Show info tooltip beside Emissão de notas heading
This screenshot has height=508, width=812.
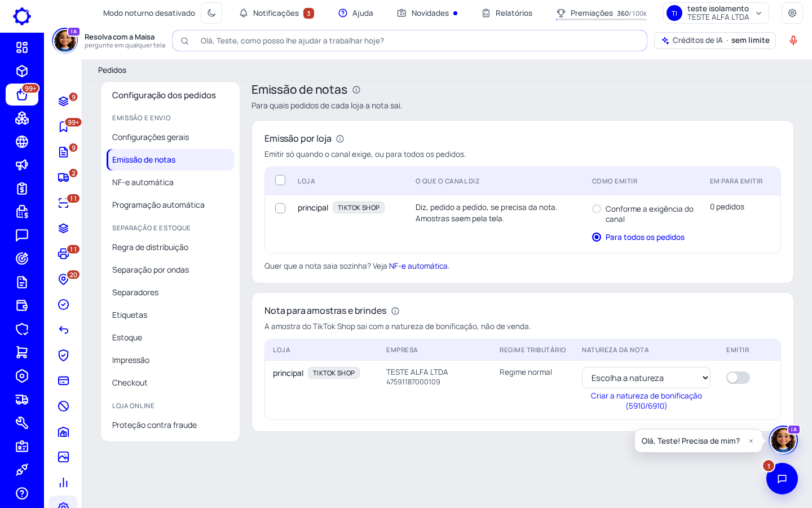click(356, 90)
